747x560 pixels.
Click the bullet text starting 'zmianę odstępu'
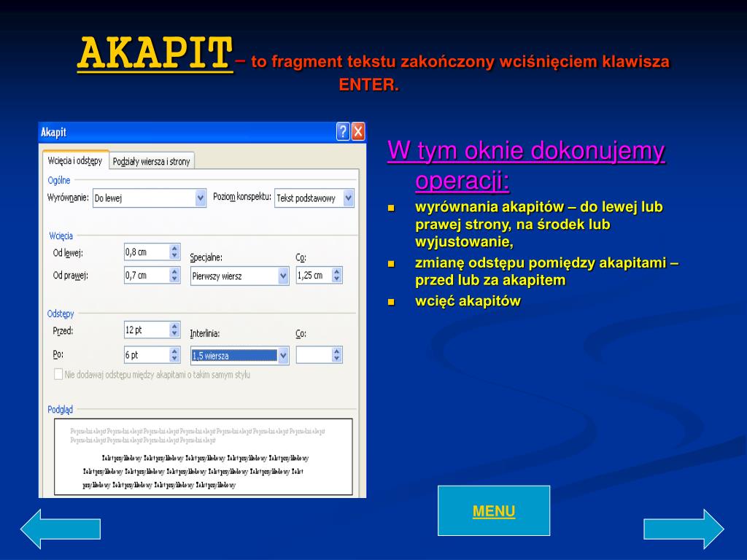coord(546,271)
